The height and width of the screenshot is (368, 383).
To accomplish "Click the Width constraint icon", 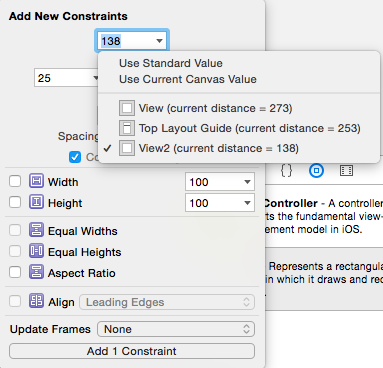I will 36,181.
